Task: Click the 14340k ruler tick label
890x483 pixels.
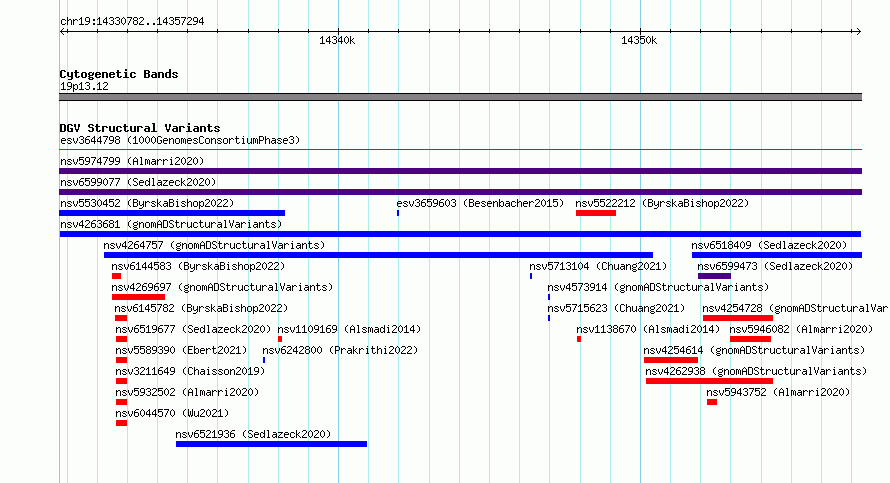Action: click(337, 40)
